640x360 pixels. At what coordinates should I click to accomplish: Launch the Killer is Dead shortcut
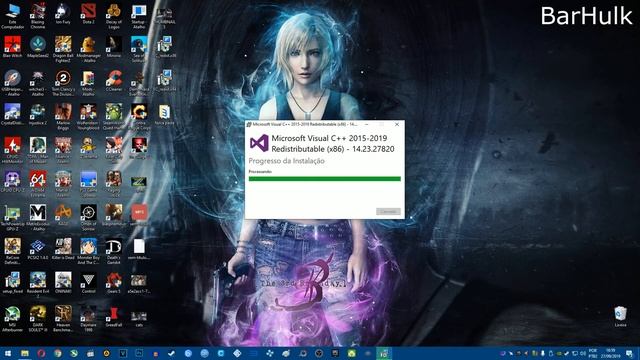point(63,249)
